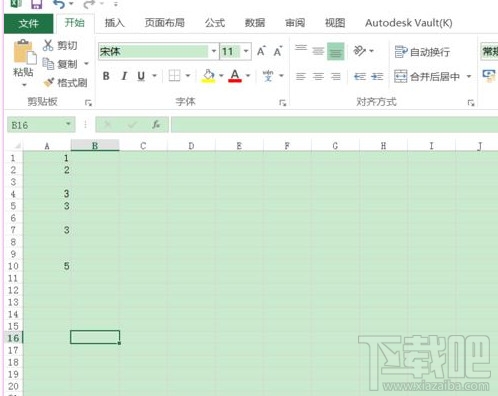The width and height of the screenshot is (498, 396).
Task: Center cell text horizontally
Action: [x=318, y=77]
